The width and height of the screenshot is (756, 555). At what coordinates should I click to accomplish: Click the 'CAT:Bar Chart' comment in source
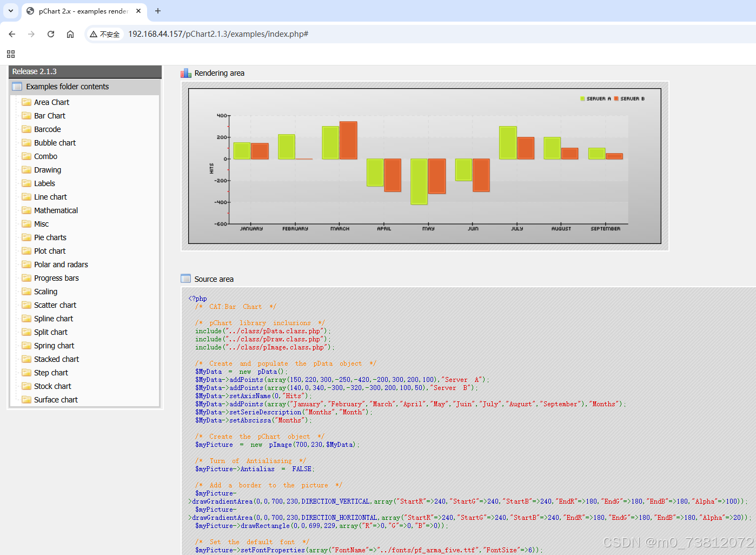[236, 307]
